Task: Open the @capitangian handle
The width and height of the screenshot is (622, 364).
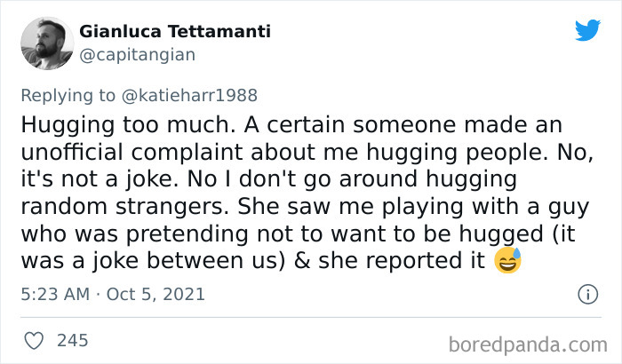Action: 138,54
